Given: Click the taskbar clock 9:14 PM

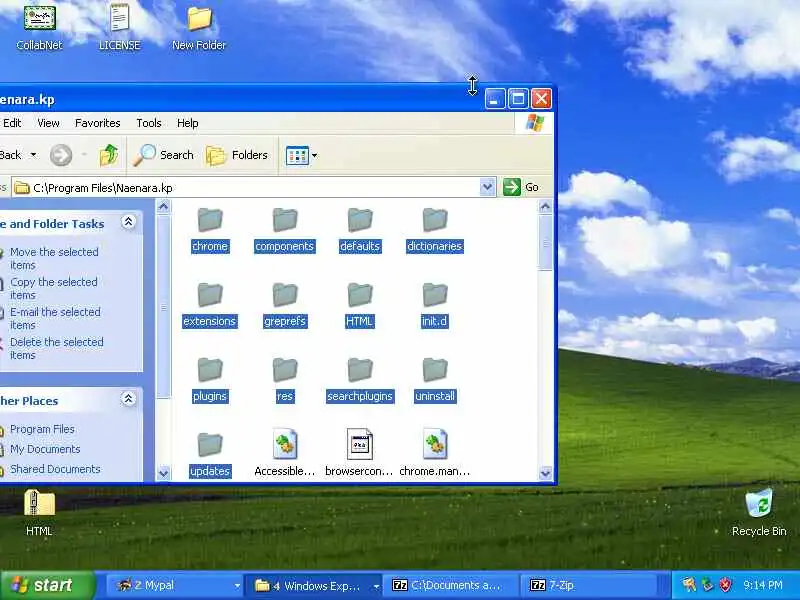Looking at the screenshot, I should point(762,585).
